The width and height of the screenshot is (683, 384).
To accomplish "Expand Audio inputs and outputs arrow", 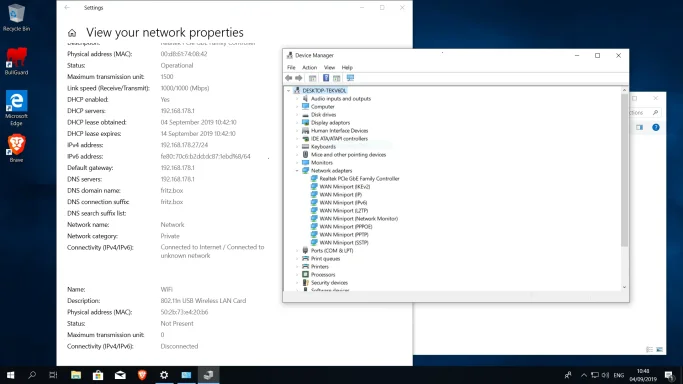I will pyautogui.click(x=298, y=99).
